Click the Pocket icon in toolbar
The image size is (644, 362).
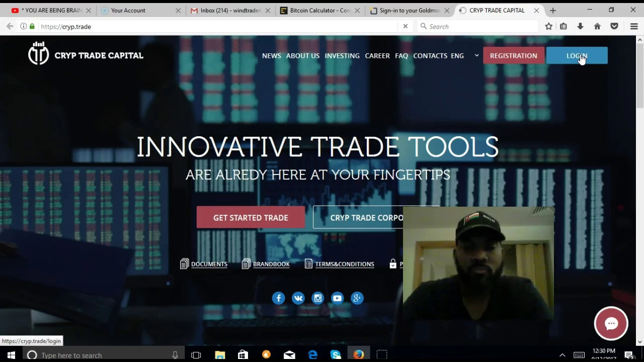(x=614, y=26)
